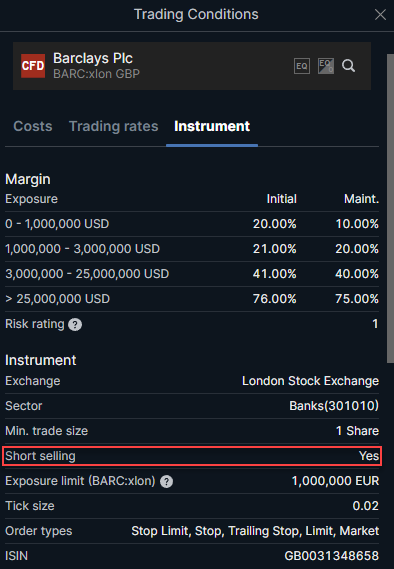394x569 pixels.
Task: Click the London Stock Exchange value
Action: [x=311, y=381]
